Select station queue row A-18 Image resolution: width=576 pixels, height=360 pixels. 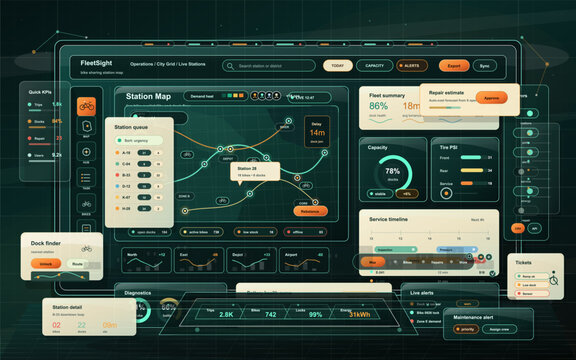139,153
